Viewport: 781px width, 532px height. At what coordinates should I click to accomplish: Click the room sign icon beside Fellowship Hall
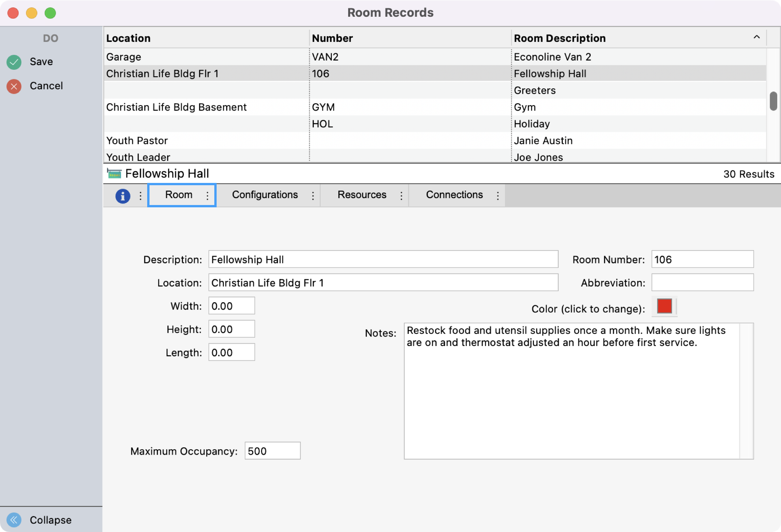(x=114, y=174)
